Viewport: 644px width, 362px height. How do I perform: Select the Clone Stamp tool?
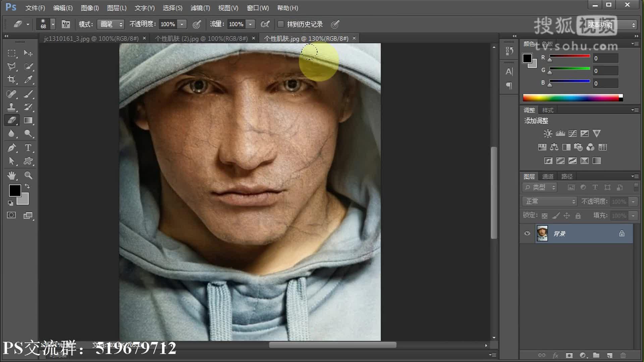click(11, 107)
